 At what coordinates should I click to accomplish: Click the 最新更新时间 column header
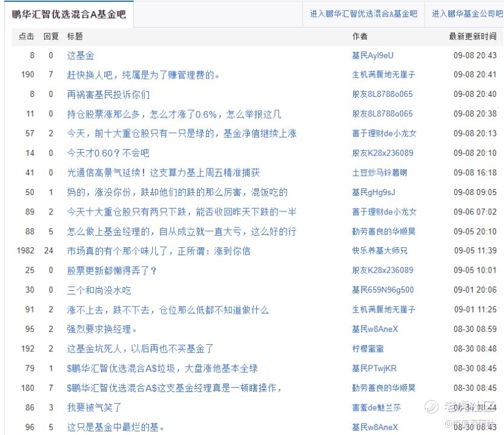coord(472,36)
